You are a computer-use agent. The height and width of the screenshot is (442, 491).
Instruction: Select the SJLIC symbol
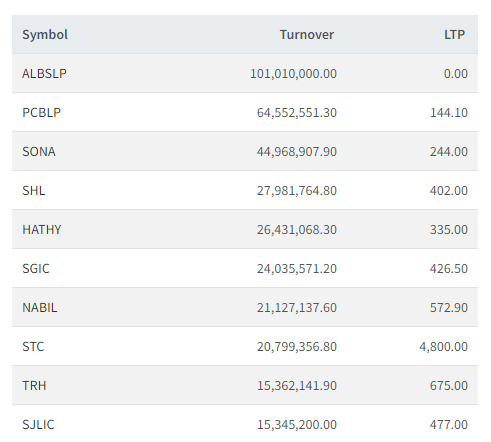pos(38,425)
